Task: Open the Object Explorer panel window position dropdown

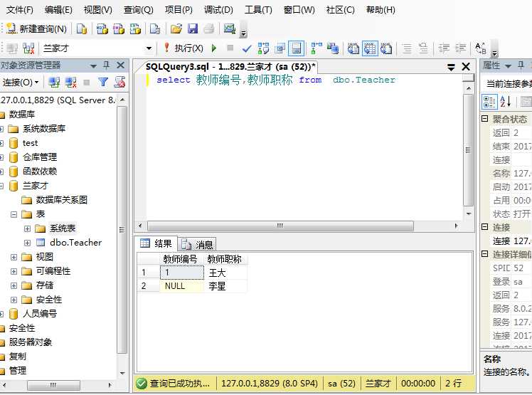Action: (93, 65)
